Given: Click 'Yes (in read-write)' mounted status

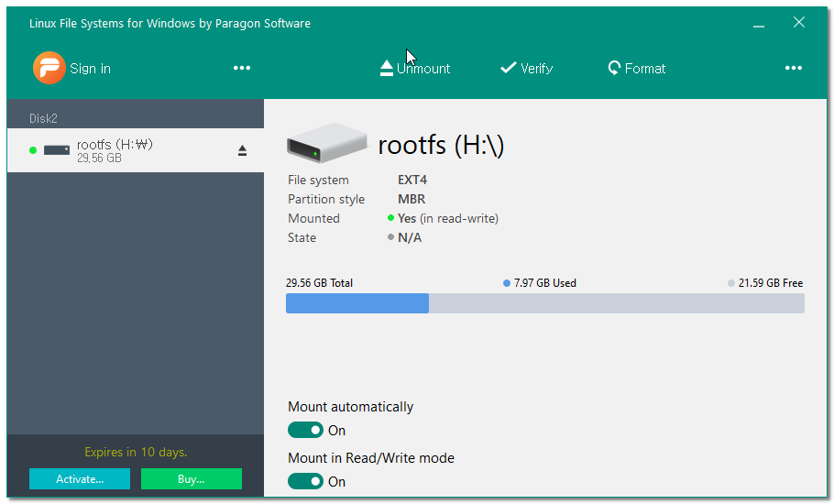Looking at the screenshot, I should coord(448,218).
